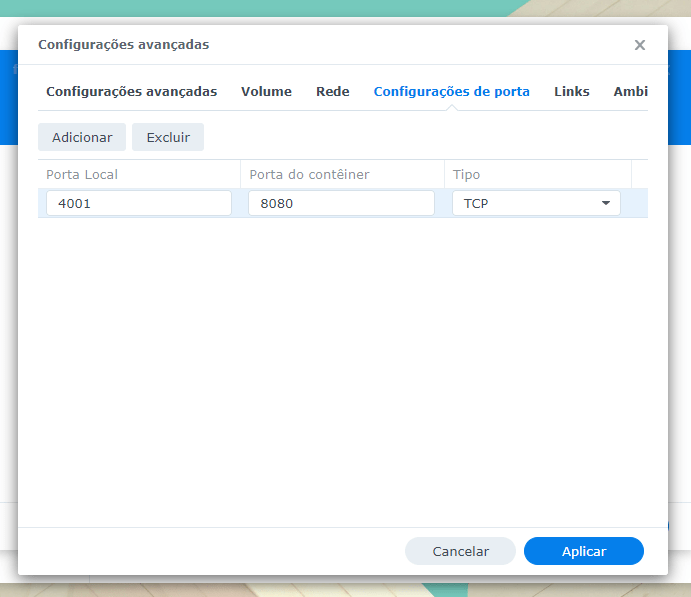Select the Configurações de porta tab

tap(451, 91)
